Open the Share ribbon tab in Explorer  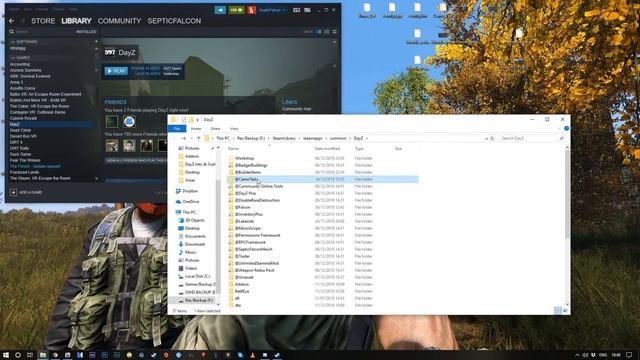215,129
